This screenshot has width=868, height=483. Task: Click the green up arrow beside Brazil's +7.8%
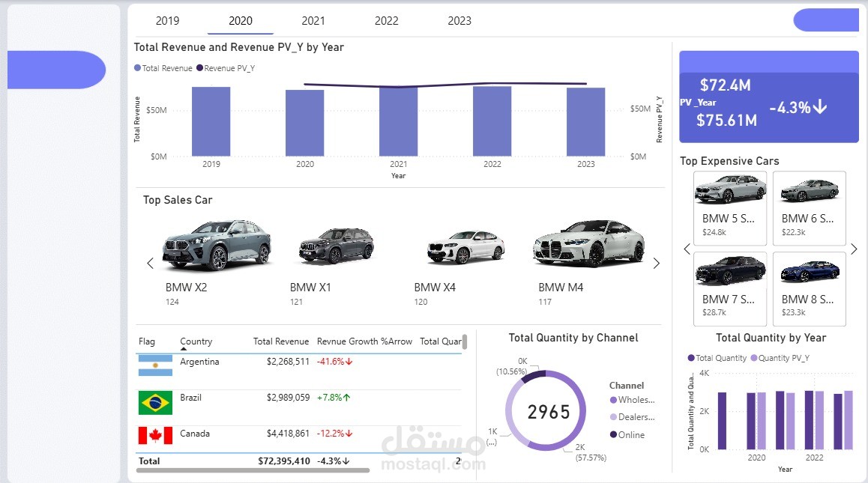[347, 398]
